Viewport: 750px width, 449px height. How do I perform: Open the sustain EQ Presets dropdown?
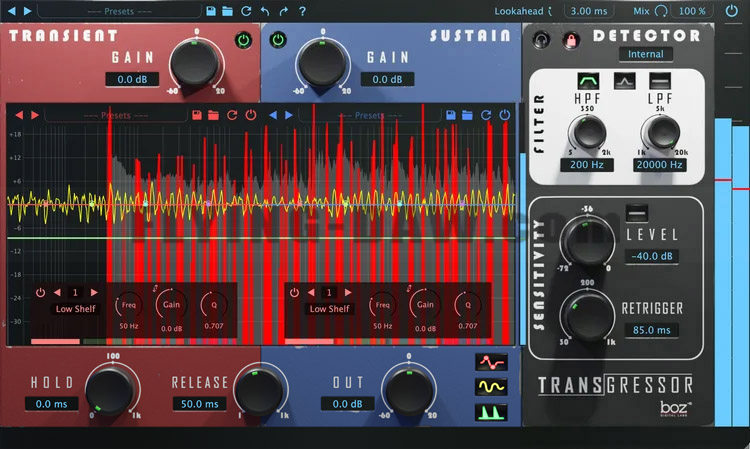[x=369, y=116]
